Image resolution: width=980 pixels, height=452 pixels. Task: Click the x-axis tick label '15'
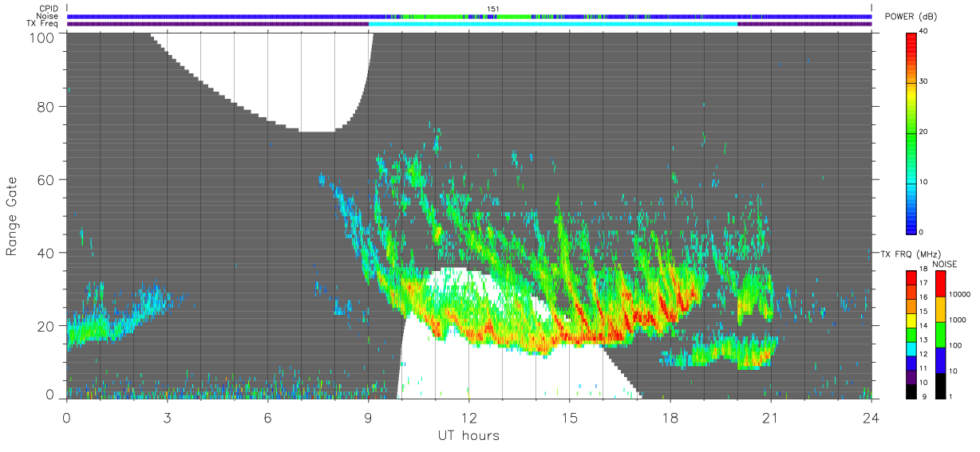point(570,416)
